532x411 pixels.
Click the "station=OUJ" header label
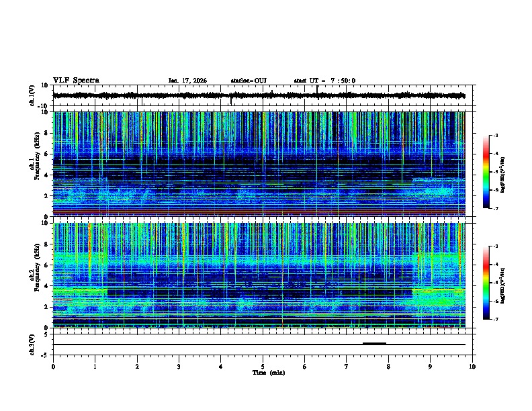coord(249,81)
